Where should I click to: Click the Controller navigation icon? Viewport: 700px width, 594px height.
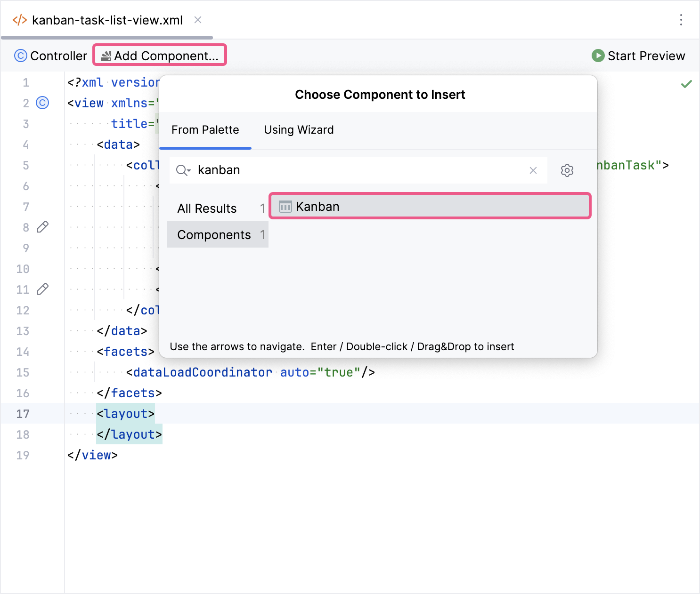click(x=21, y=56)
